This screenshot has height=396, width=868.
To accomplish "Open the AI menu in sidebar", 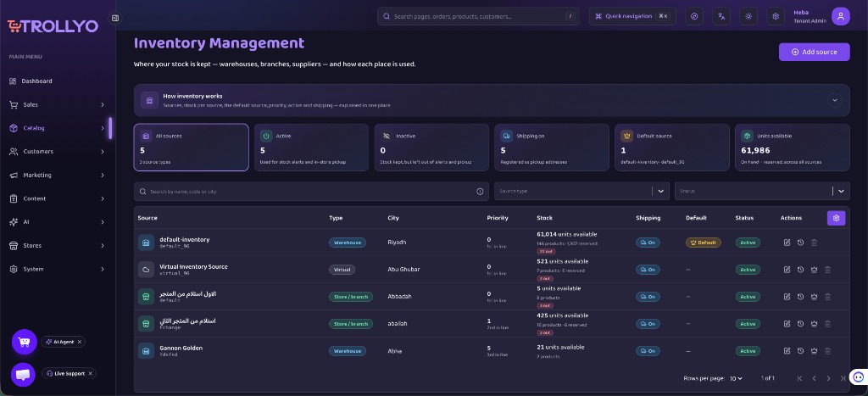I will tap(57, 222).
